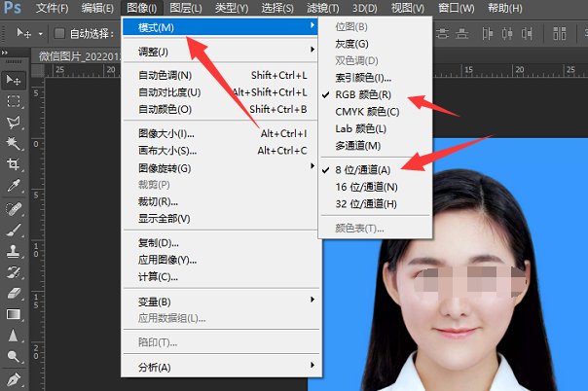The height and width of the screenshot is (391, 588).
Task: Open the 文件(F) menu
Action: coord(53,8)
